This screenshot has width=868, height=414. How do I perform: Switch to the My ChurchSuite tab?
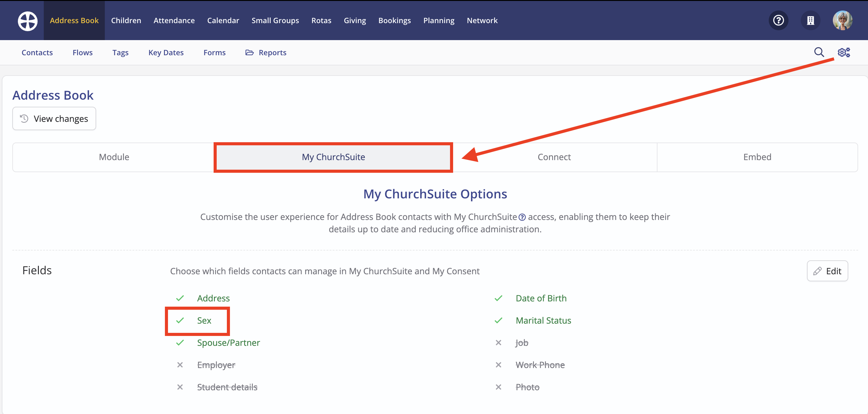(333, 157)
